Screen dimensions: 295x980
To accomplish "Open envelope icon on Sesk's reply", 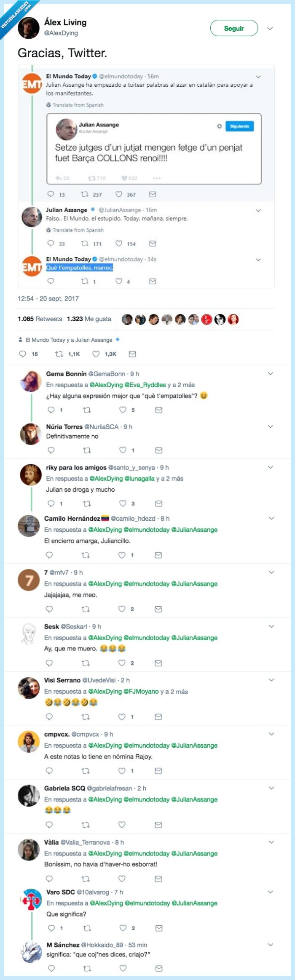I will pos(158,663).
